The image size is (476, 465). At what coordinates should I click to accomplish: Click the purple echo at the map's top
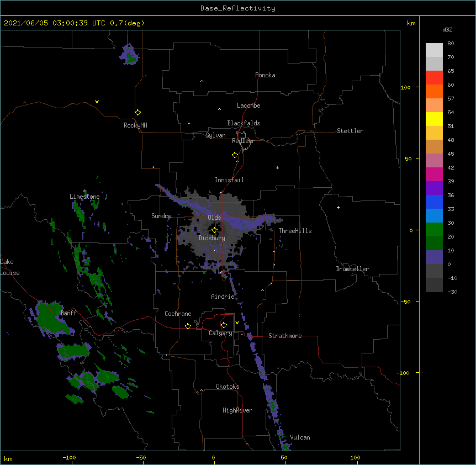tap(129, 54)
